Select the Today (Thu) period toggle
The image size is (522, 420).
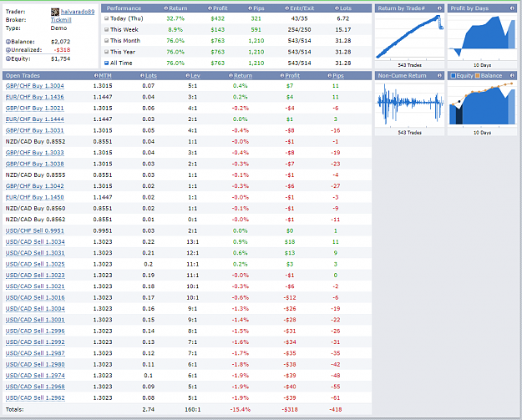pos(107,18)
